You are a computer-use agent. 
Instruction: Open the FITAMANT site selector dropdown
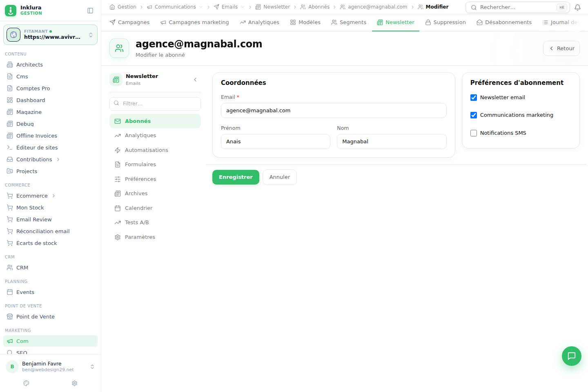50,35
